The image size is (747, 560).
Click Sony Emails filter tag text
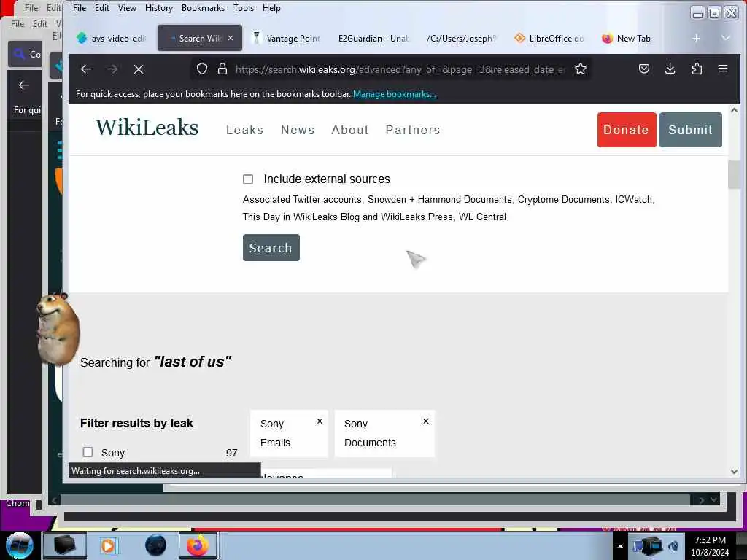point(275,433)
